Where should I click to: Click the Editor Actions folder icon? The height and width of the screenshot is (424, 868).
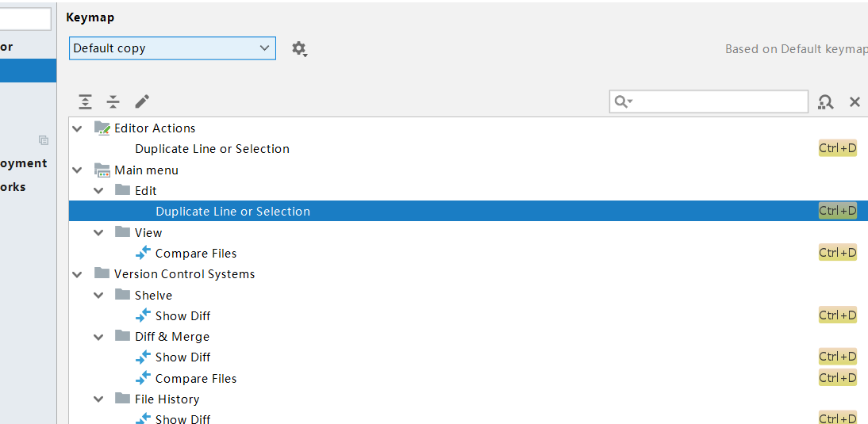[102, 128]
